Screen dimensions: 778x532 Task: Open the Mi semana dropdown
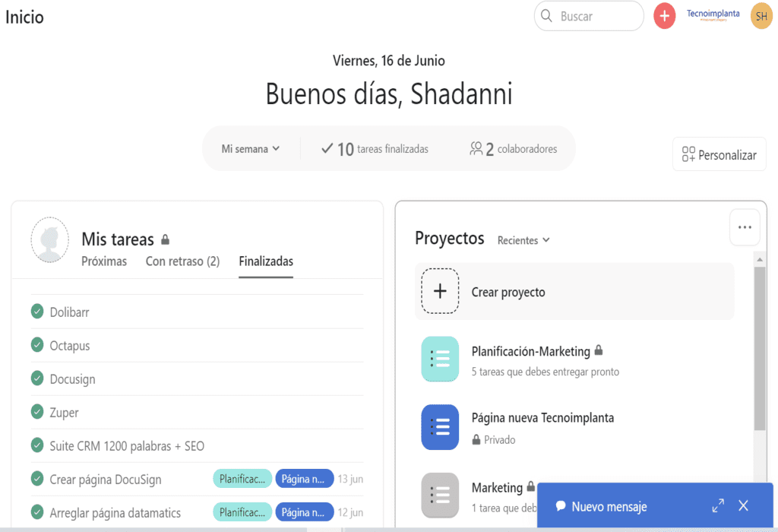251,148
